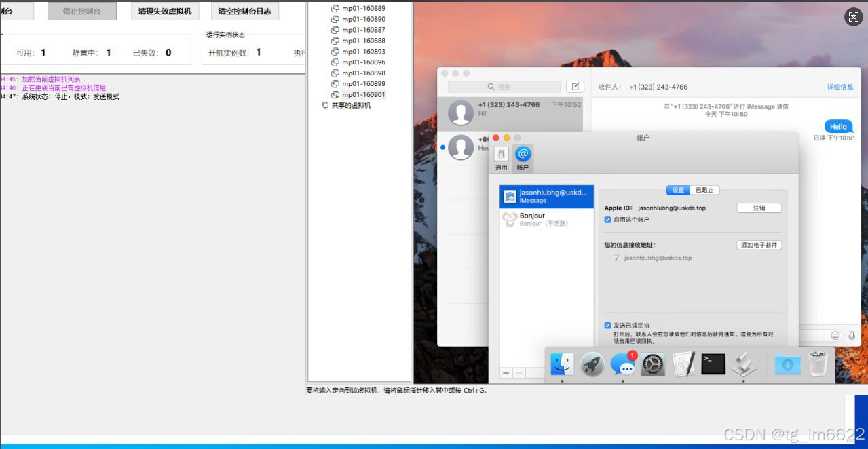Toggle 启用这个帐户 checkbox
Screen dimensions: 868x449
(607, 220)
